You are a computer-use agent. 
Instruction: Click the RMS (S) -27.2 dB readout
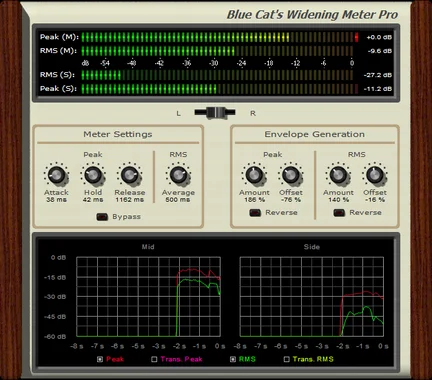[378, 75]
